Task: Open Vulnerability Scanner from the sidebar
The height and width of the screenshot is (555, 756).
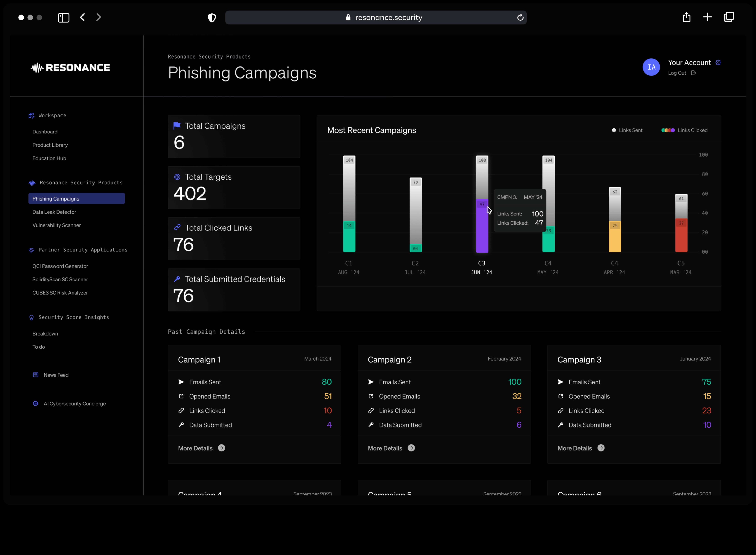Action: [x=56, y=225]
